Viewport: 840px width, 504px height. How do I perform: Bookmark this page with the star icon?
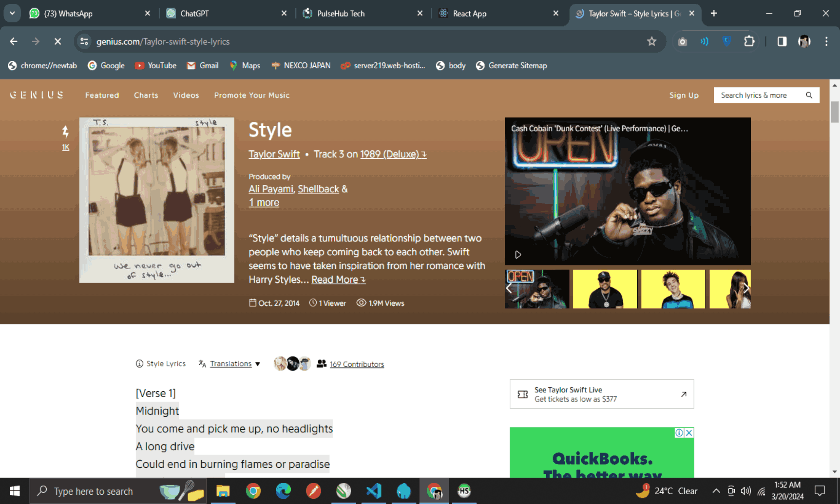pos(651,41)
